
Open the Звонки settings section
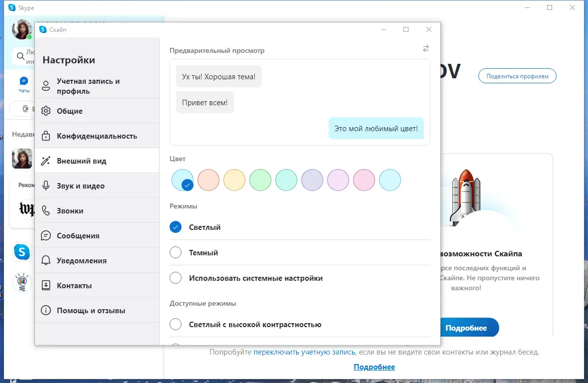(x=97, y=210)
